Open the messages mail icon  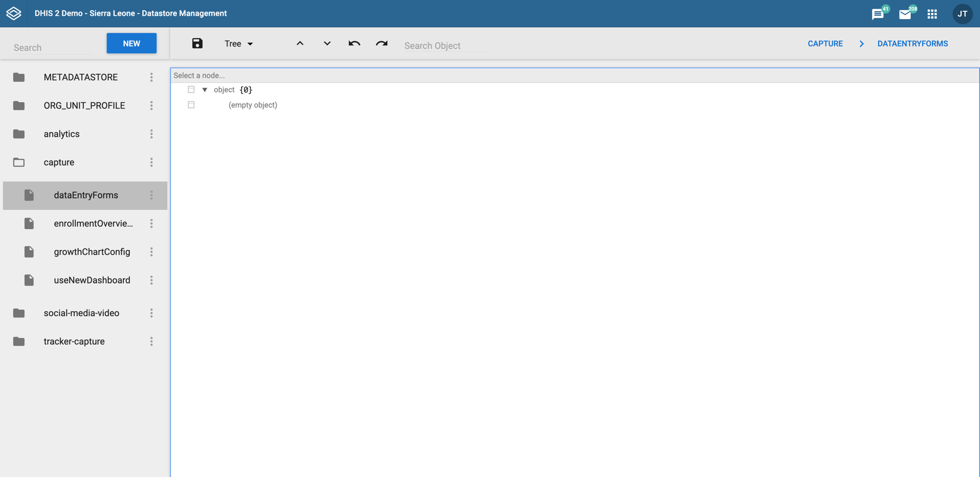tap(905, 14)
